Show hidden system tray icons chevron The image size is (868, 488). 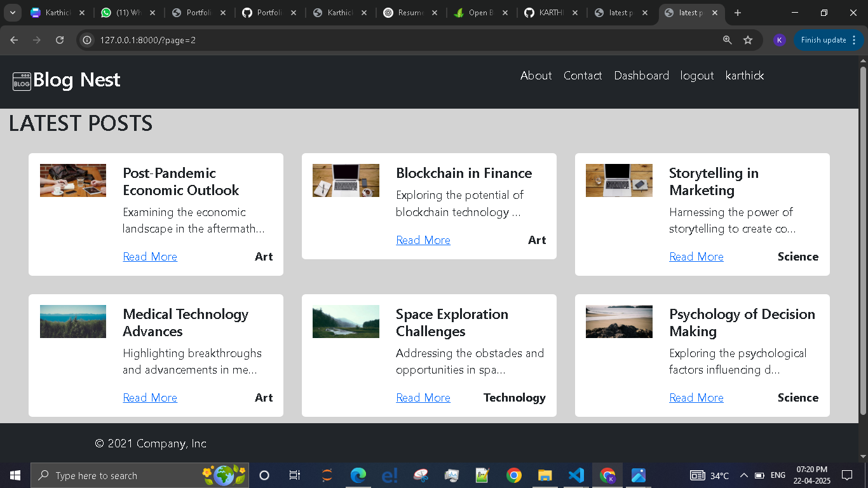pos(743,475)
